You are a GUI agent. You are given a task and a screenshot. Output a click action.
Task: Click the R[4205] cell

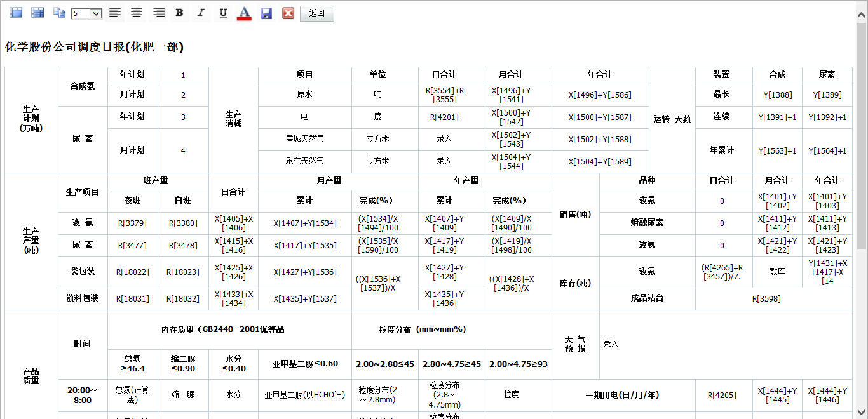tap(724, 395)
